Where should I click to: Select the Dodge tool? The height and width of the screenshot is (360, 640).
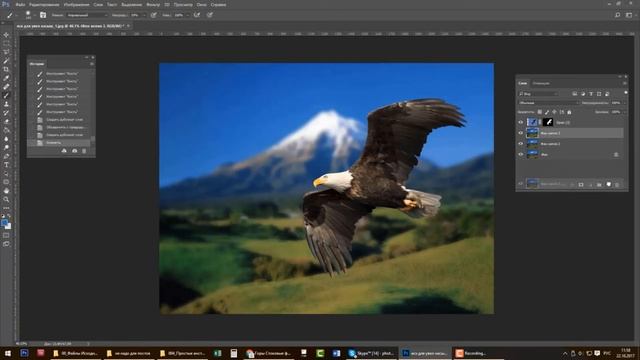(x=6, y=147)
